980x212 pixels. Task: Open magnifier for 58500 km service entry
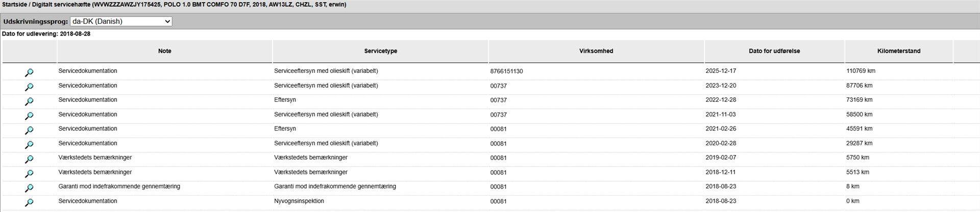pyautogui.click(x=29, y=116)
